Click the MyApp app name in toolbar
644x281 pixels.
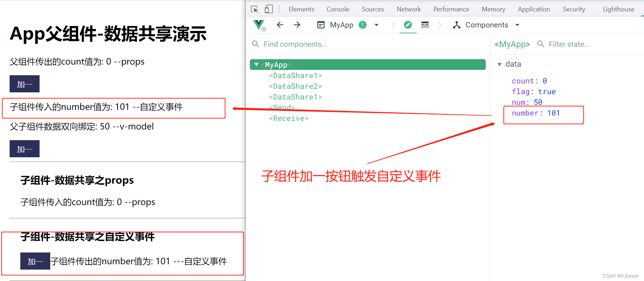(341, 25)
